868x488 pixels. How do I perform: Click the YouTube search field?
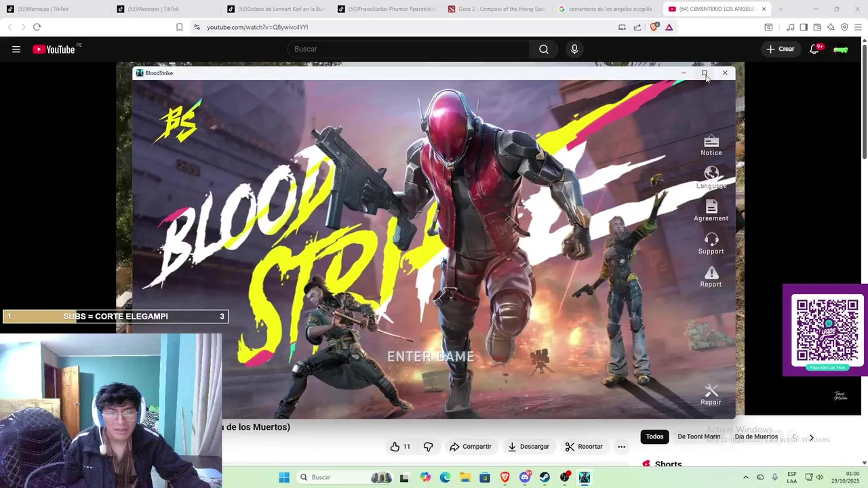point(408,49)
